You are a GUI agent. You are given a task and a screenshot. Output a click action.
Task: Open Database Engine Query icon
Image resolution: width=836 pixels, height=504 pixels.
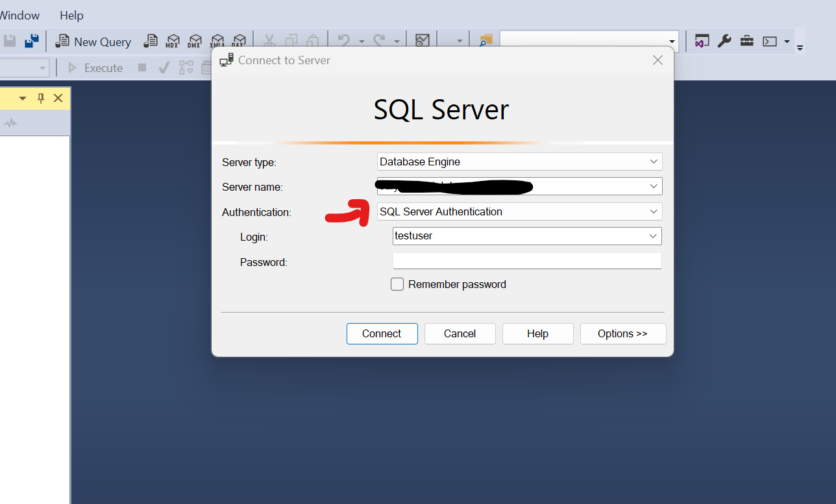[151, 42]
